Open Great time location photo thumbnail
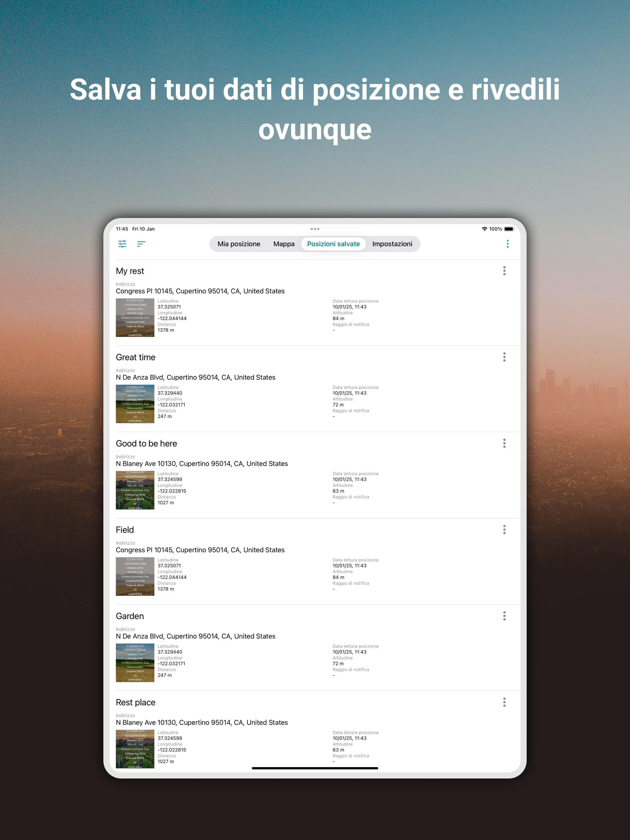The height and width of the screenshot is (840, 630). coord(135,404)
